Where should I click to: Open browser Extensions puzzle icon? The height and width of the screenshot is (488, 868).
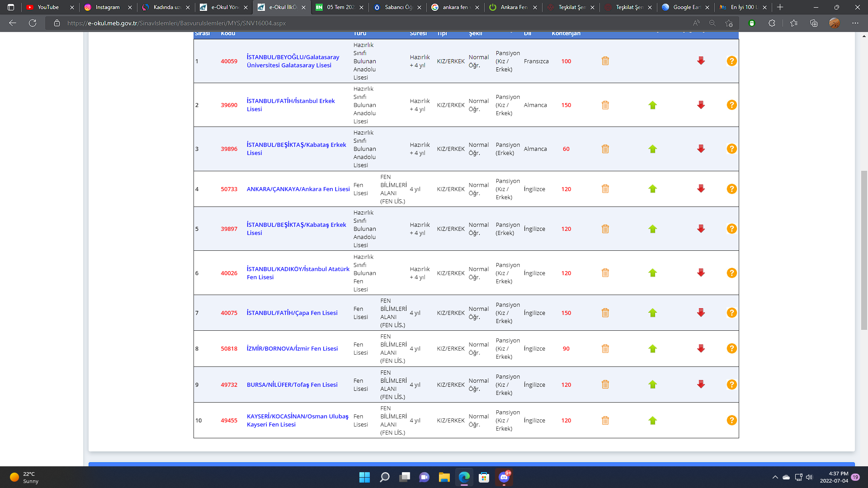click(772, 23)
